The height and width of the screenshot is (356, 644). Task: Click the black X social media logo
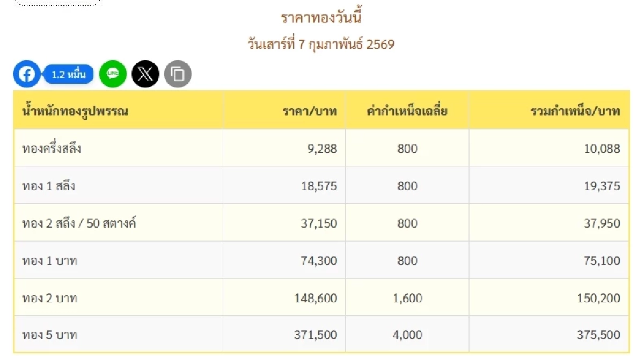click(145, 74)
